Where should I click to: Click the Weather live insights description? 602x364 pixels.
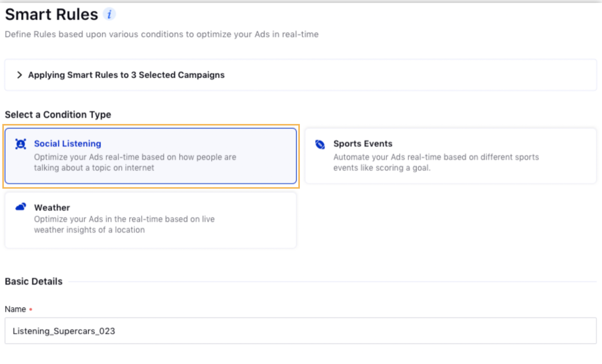(x=124, y=224)
